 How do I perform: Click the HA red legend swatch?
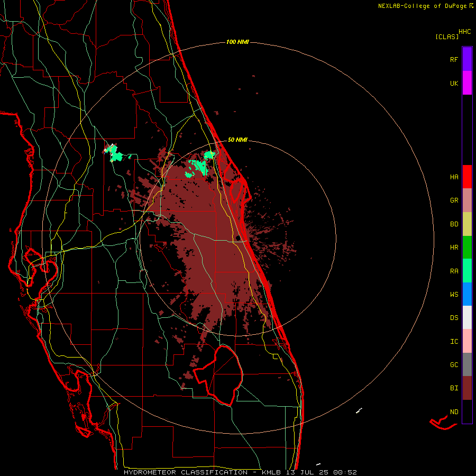tap(467, 177)
